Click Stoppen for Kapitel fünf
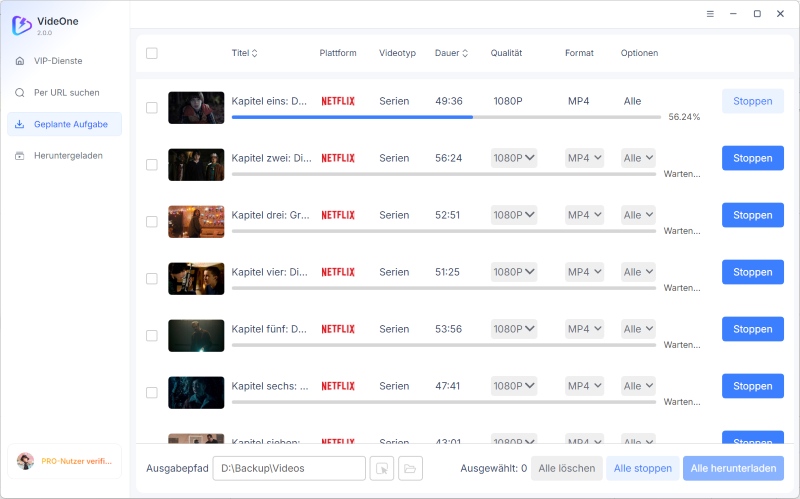 click(x=753, y=329)
